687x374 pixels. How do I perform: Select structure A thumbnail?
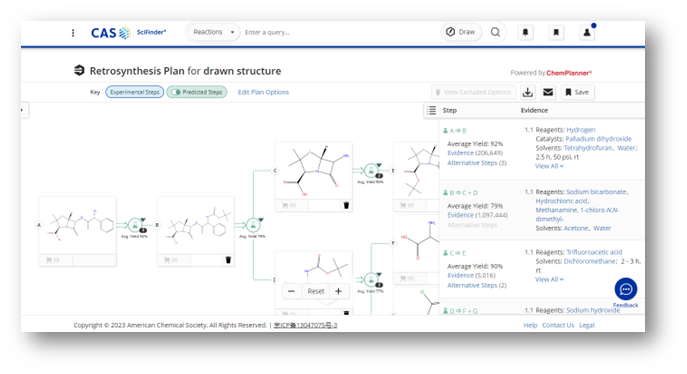[78, 226]
